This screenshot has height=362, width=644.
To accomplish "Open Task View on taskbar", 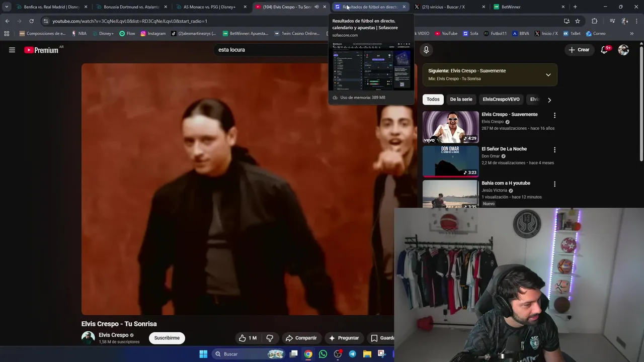I will click(x=294, y=354).
